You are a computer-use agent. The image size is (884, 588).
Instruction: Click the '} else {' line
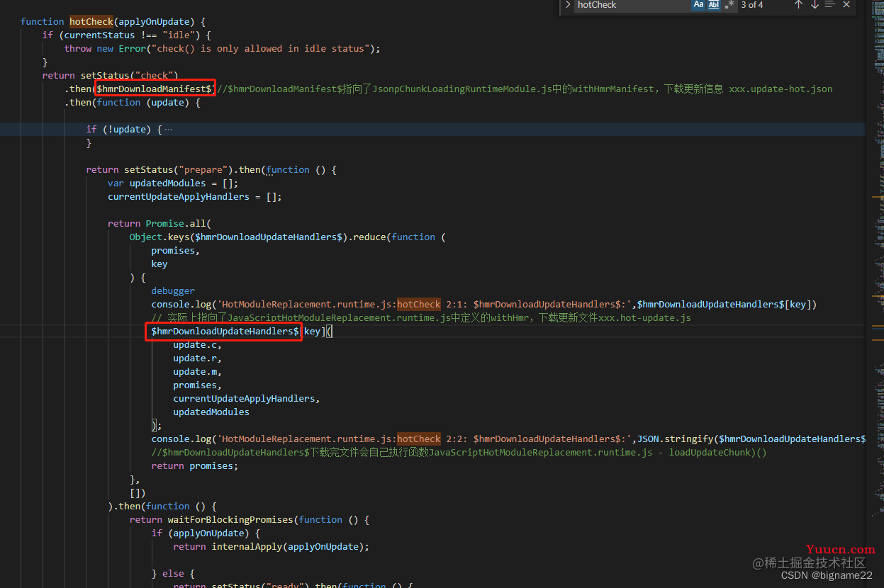(173, 574)
